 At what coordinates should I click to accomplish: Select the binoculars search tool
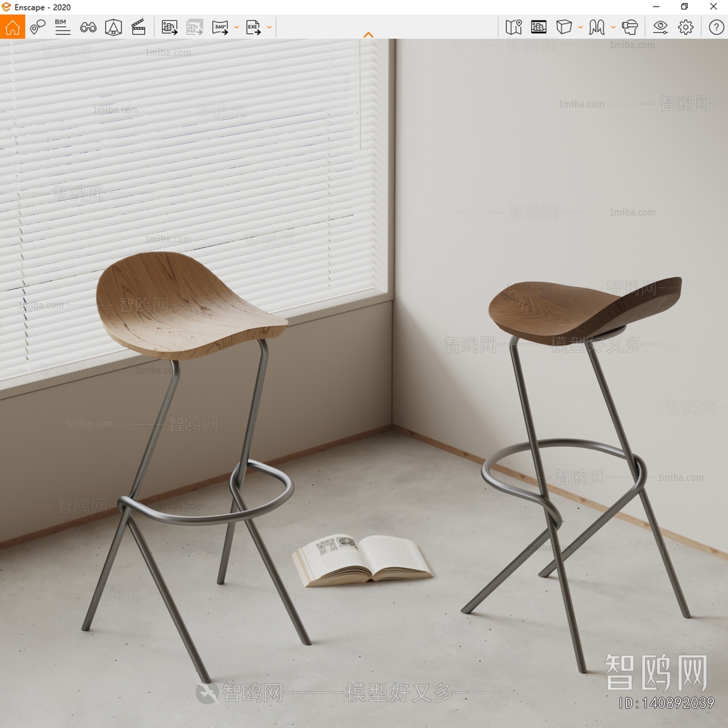pyautogui.click(x=89, y=28)
